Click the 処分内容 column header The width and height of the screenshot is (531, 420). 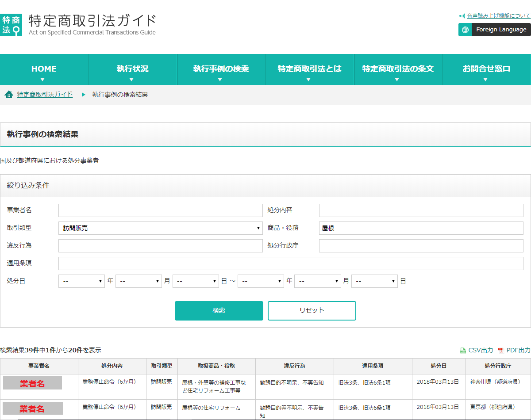tap(112, 366)
